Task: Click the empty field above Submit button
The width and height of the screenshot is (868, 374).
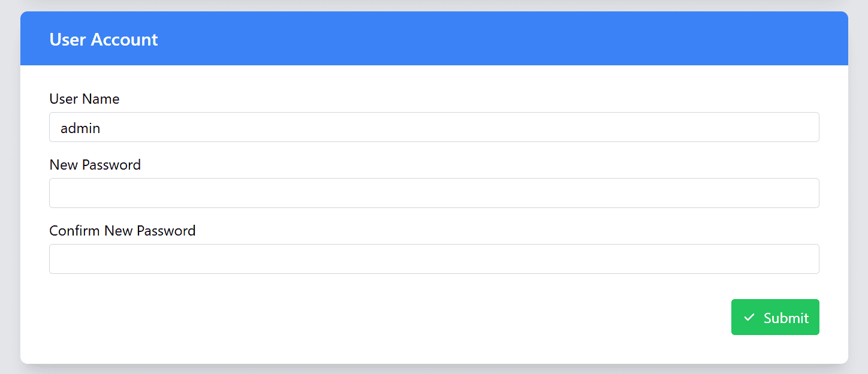Action: coord(434,259)
